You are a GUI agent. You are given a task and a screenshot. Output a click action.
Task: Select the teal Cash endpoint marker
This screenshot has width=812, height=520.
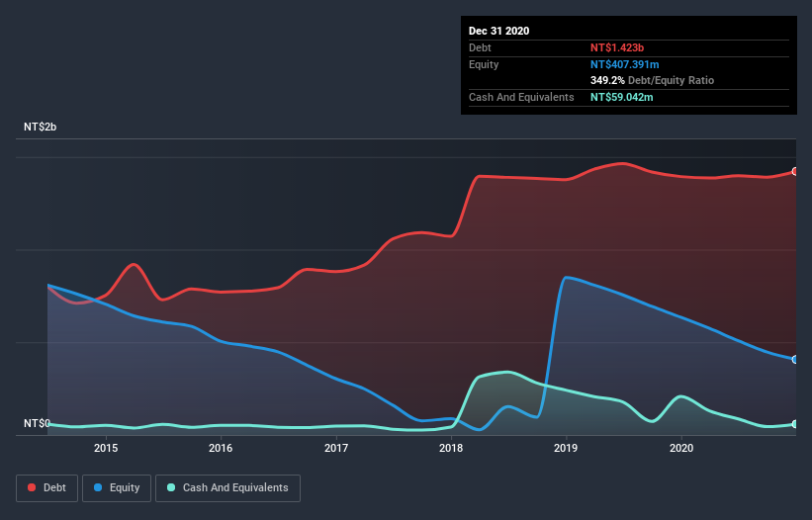pos(795,424)
